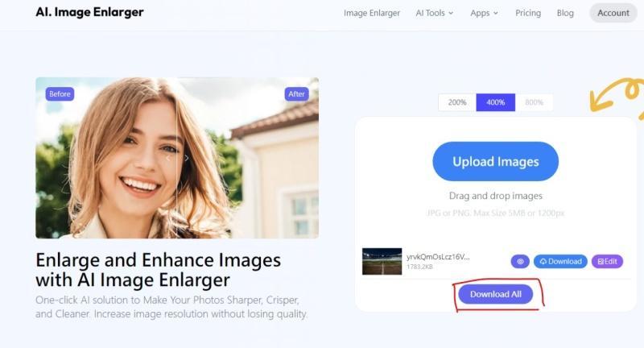Viewport: 644px width, 348px height.
Task: Click the left arrow on comparison slider
Action: 167,158
